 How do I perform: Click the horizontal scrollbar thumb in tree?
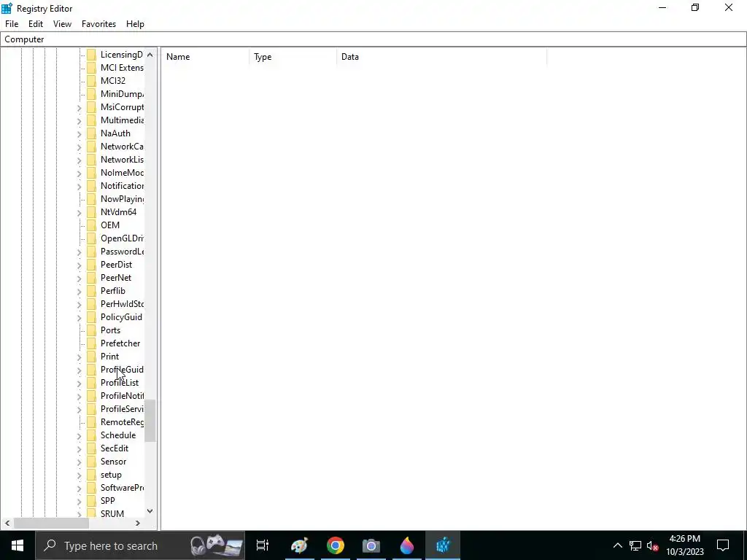click(52, 523)
